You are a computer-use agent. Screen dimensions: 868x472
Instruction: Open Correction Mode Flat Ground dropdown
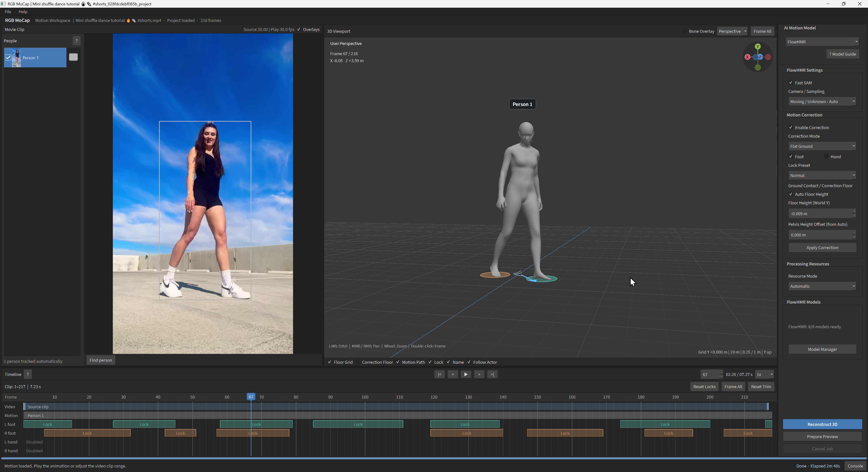coord(822,146)
